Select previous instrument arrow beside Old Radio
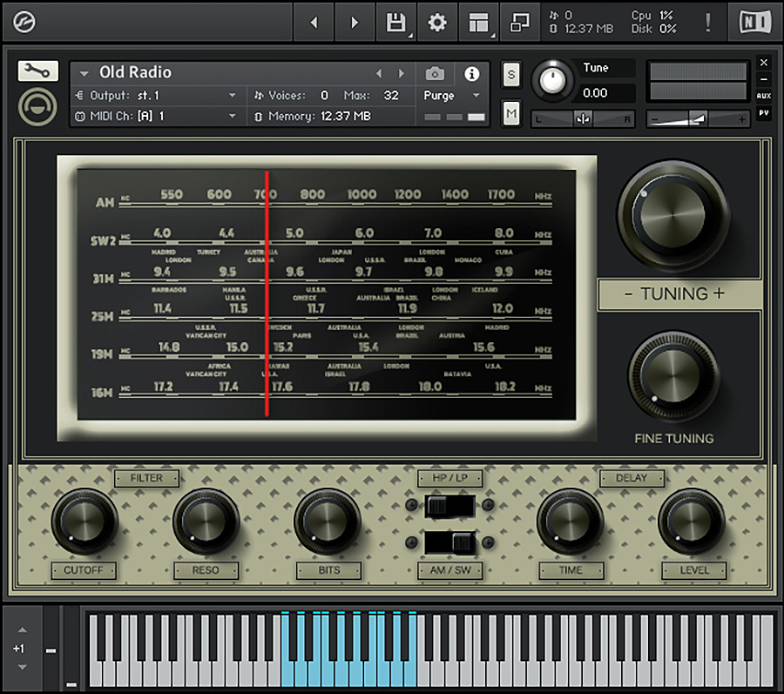784x694 pixels. pyautogui.click(x=379, y=73)
